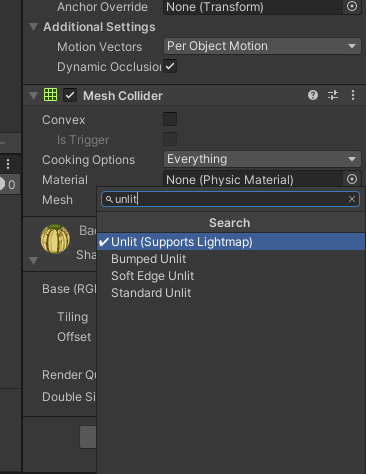Collapse the Additional Settings section
Image resolution: width=366 pixels, height=474 pixels.
(x=33, y=27)
